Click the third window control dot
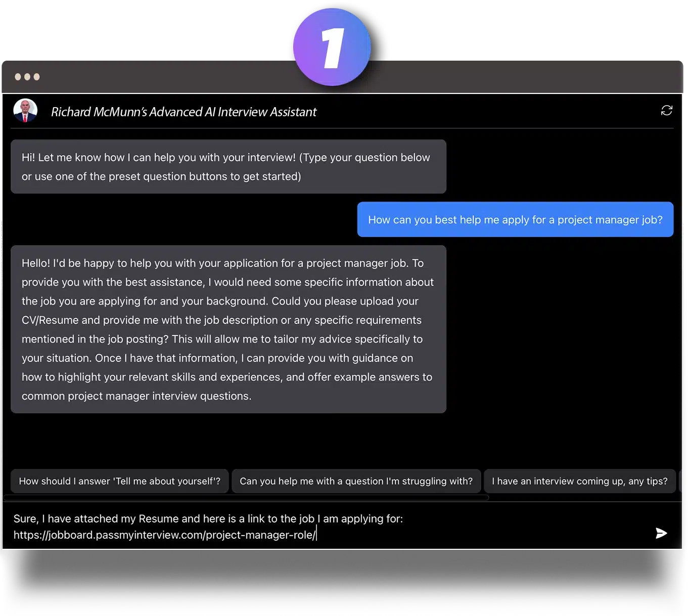 tap(36, 77)
